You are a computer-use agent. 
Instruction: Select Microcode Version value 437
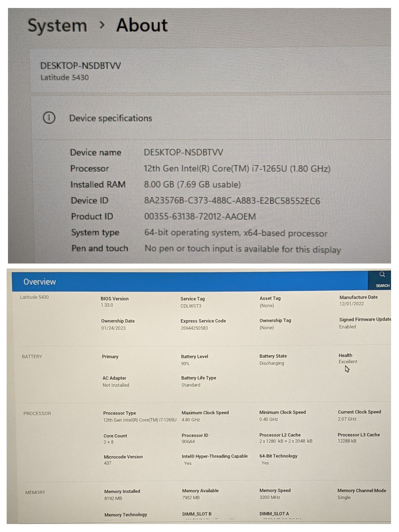pos(108,463)
